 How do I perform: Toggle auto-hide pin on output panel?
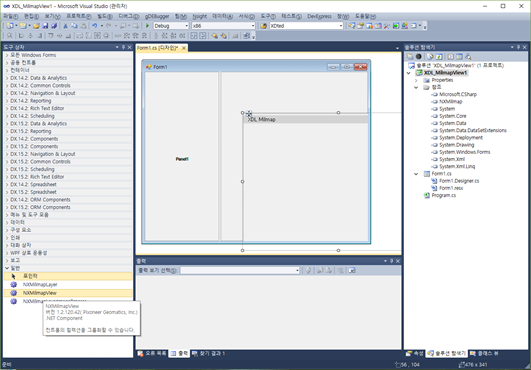tap(391, 261)
